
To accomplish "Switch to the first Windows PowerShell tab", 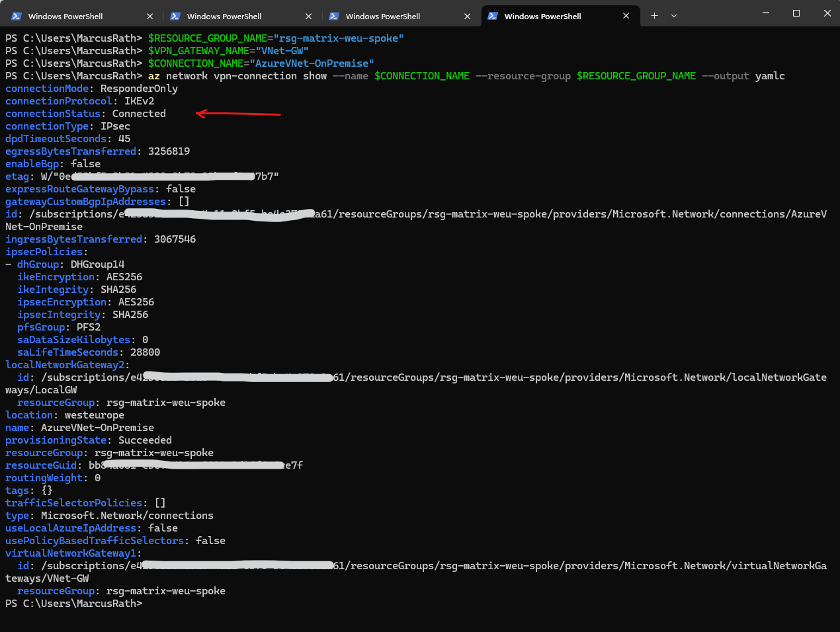I will coord(82,16).
